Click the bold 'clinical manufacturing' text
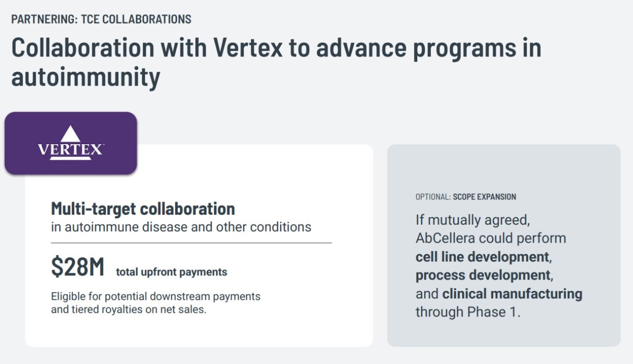 tap(512, 293)
